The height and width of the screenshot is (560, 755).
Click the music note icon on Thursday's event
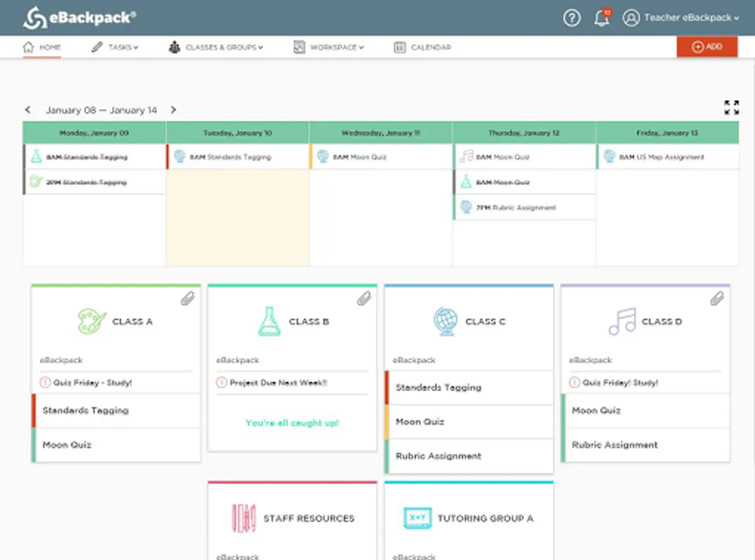click(x=466, y=157)
